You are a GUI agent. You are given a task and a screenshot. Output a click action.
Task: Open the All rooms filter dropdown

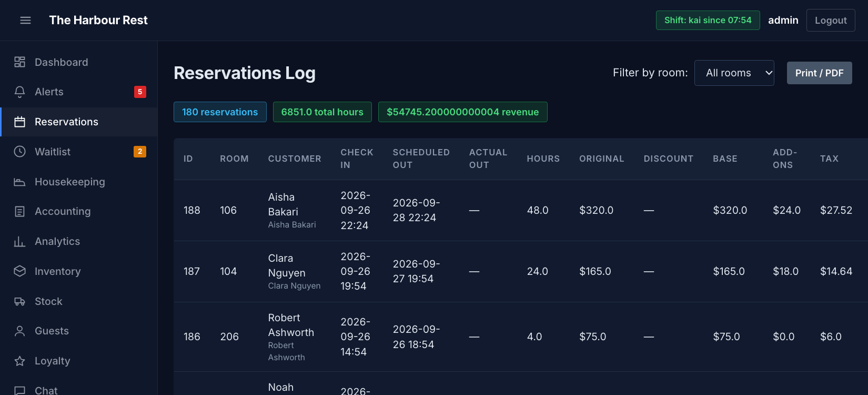(x=734, y=73)
